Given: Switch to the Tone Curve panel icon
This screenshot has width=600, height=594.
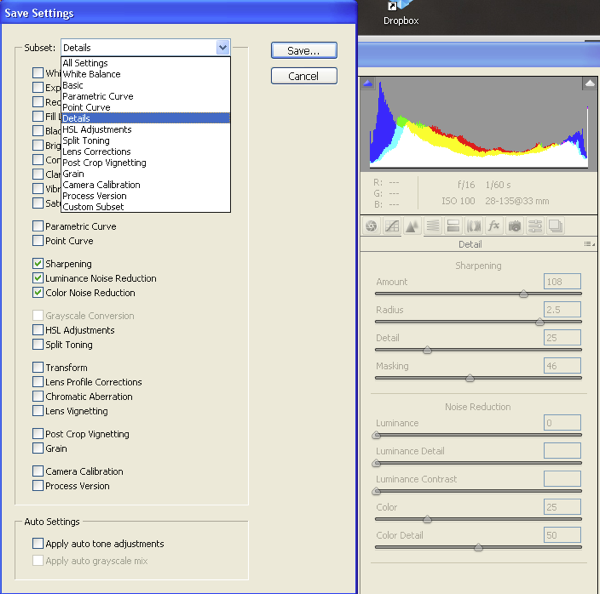Looking at the screenshot, I should [x=392, y=226].
